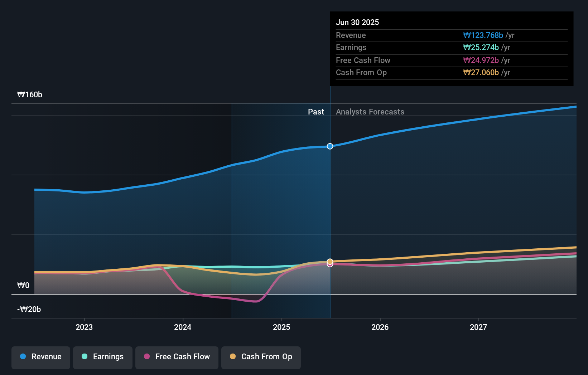The height and width of the screenshot is (375, 588).
Task: Click the blue Revenue legend dot
Action: 22,357
